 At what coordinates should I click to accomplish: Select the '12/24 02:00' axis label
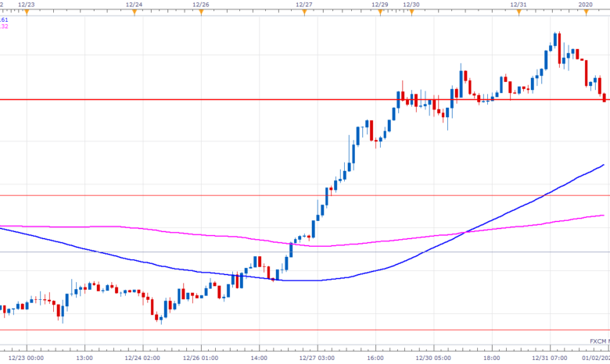[x=142, y=358]
